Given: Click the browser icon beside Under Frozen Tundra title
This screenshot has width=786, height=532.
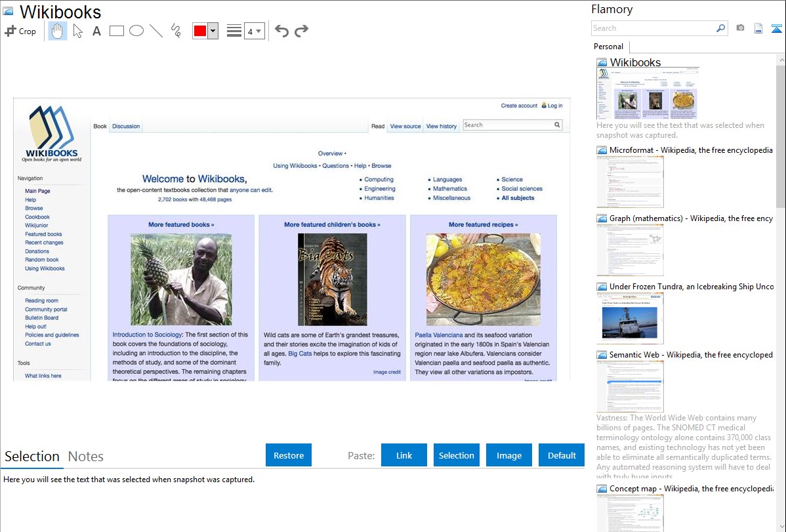Looking at the screenshot, I should [x=602, y=286].
